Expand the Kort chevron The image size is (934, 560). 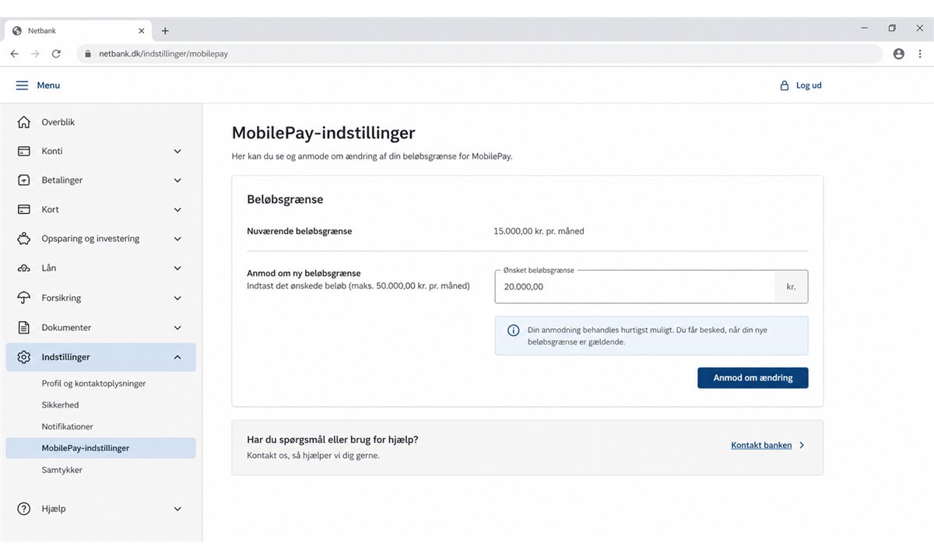pyautogui.click(x=177, y=209)
